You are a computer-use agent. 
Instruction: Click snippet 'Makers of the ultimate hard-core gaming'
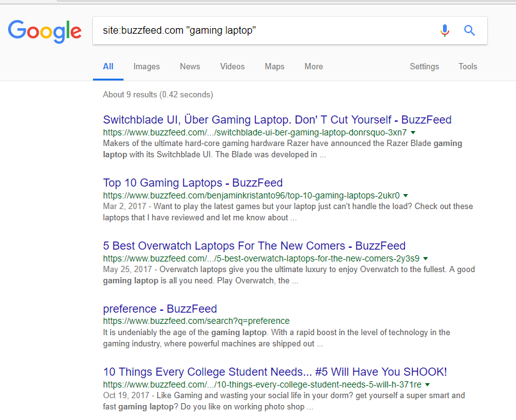point(283,149)
